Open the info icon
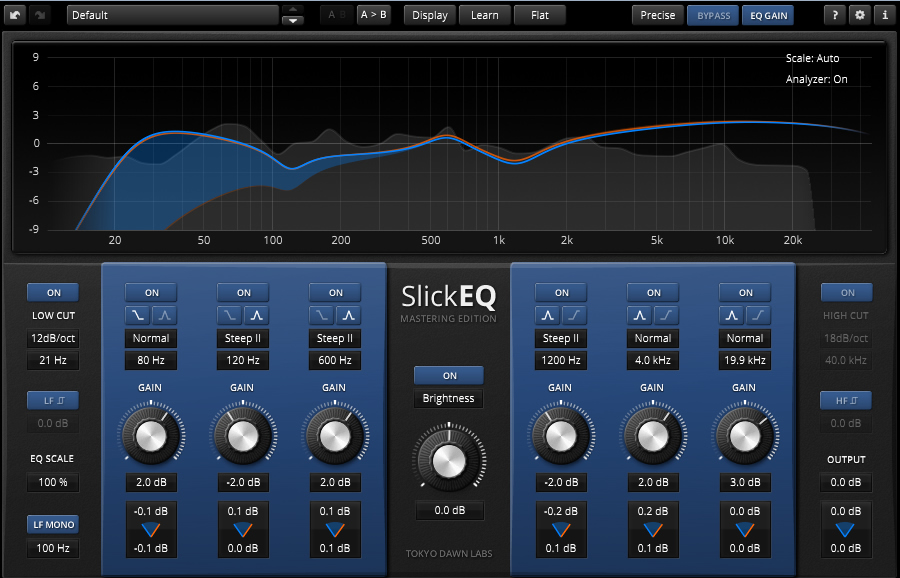 (885, 15)
